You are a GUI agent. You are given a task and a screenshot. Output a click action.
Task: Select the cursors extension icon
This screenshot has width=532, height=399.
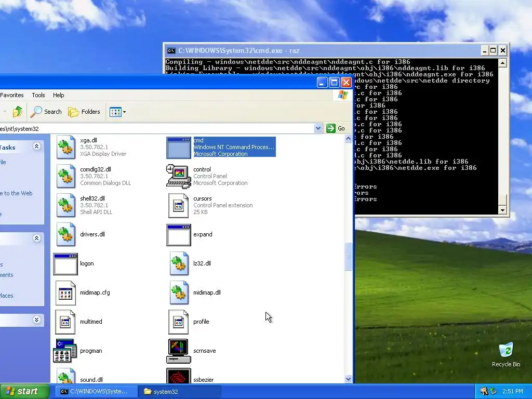pyautogui.click(x=179, y=206)
